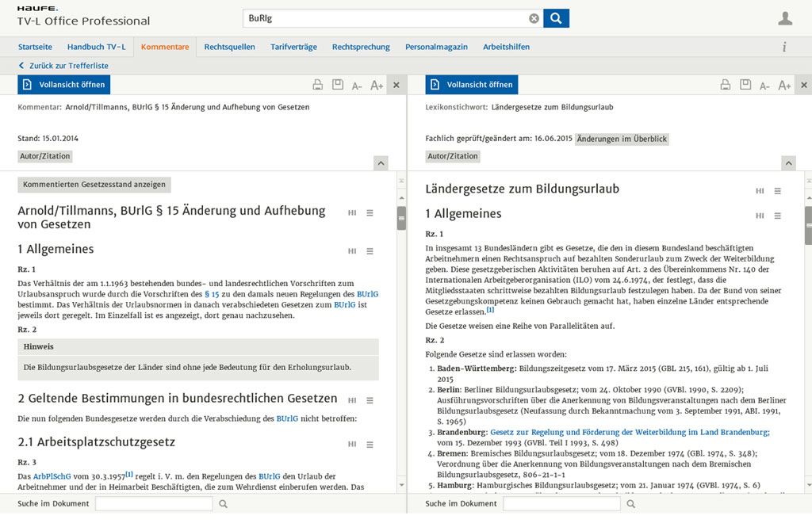
Task: Go back via 'Zurück zur Trefferliste'
Action: [63, 66]
